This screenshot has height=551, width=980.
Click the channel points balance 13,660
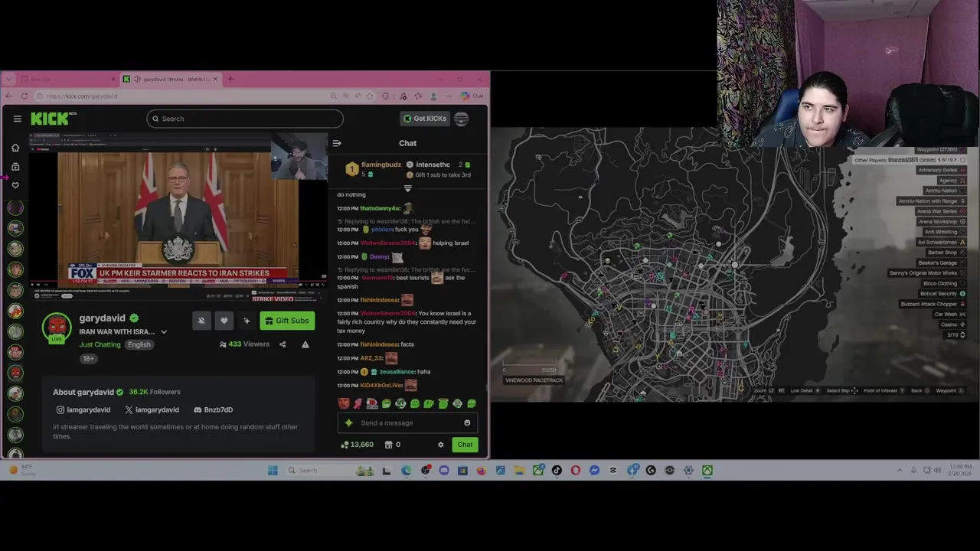(357, 445)
